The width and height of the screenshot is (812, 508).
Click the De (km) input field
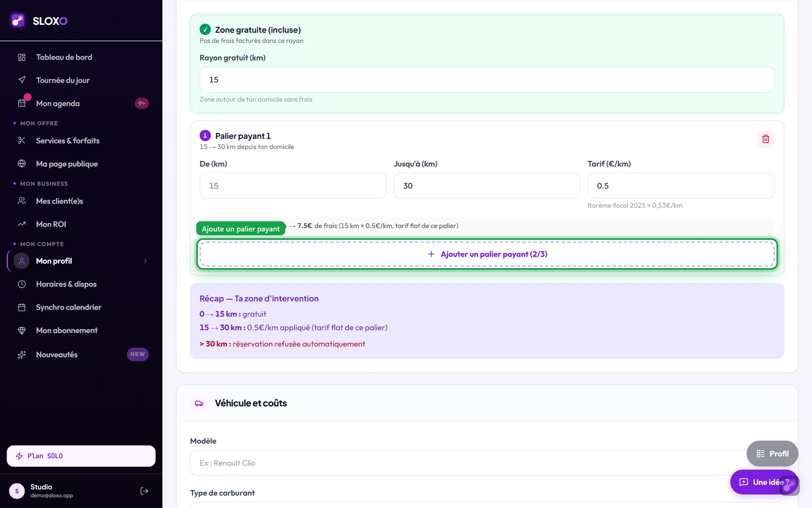click(293, 186)
